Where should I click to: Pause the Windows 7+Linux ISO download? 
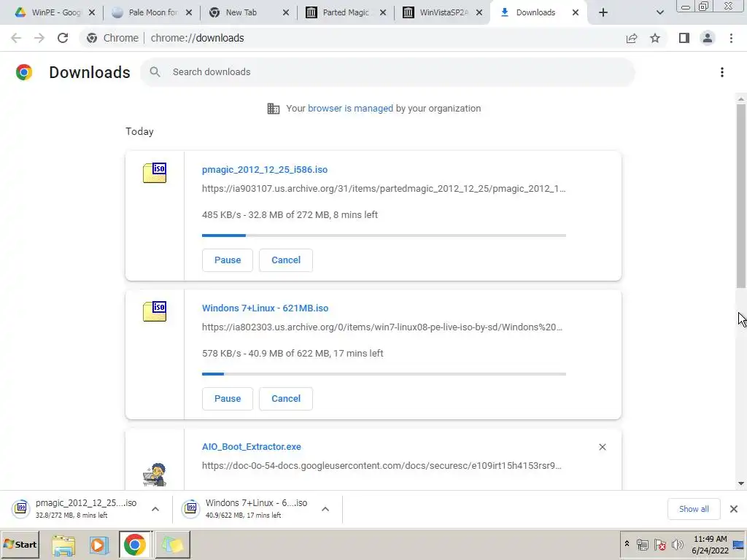(x=228, y=399)
